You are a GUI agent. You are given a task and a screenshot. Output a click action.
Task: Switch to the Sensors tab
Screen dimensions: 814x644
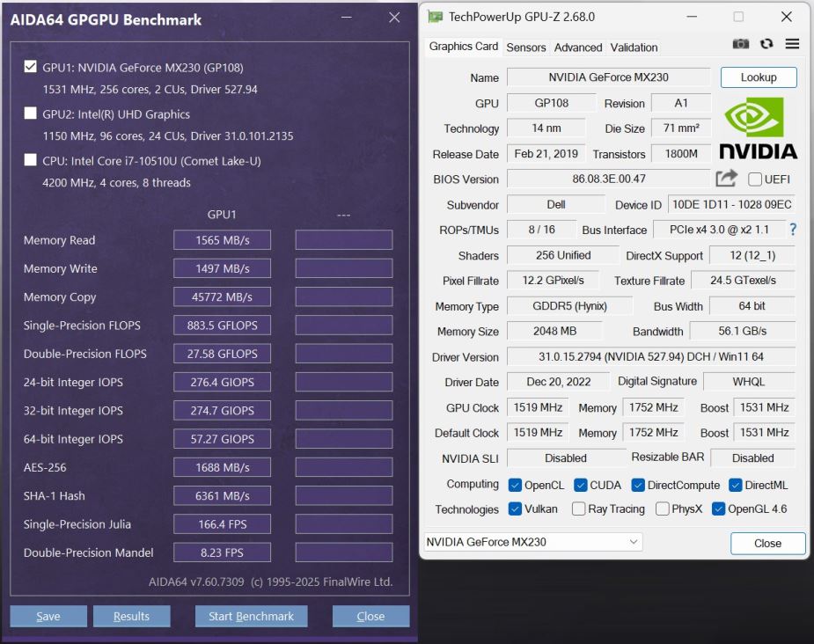tap(526, 48)
